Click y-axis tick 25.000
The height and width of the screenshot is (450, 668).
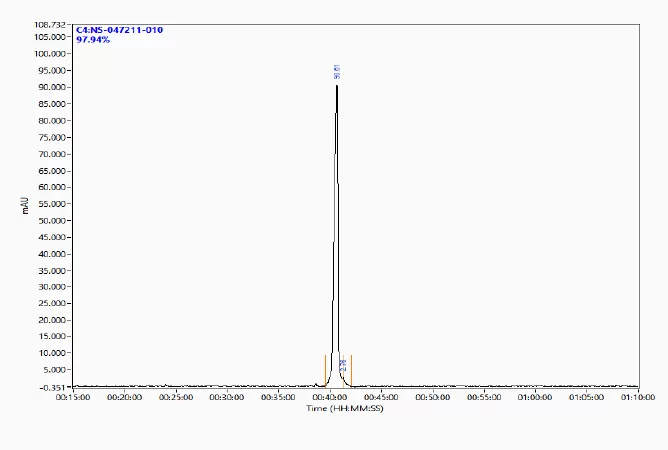(x=52, y=303)
